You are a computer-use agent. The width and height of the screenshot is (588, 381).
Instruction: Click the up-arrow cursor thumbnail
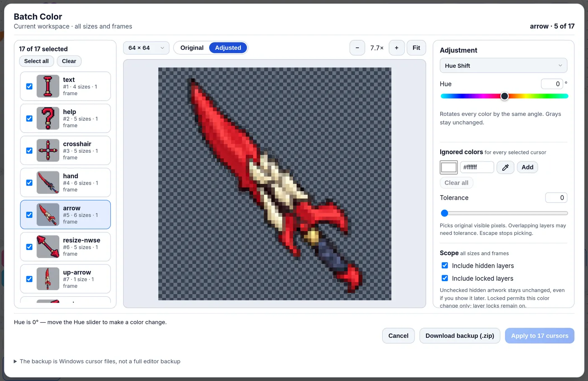(x=48, y=279)
